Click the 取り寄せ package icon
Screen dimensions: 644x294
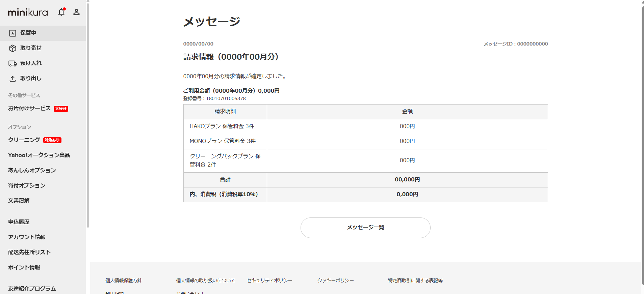point(12,48)
